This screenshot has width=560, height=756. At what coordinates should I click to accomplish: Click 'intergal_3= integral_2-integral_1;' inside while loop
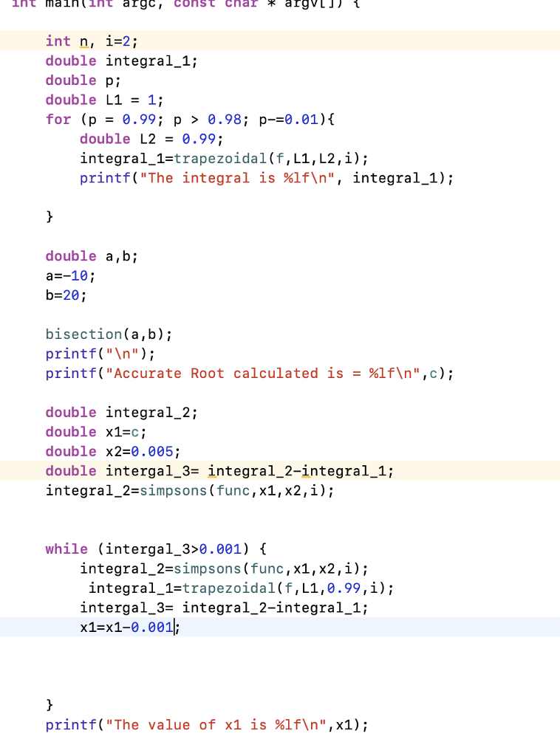pyautogui.click(x=225, y=608)
